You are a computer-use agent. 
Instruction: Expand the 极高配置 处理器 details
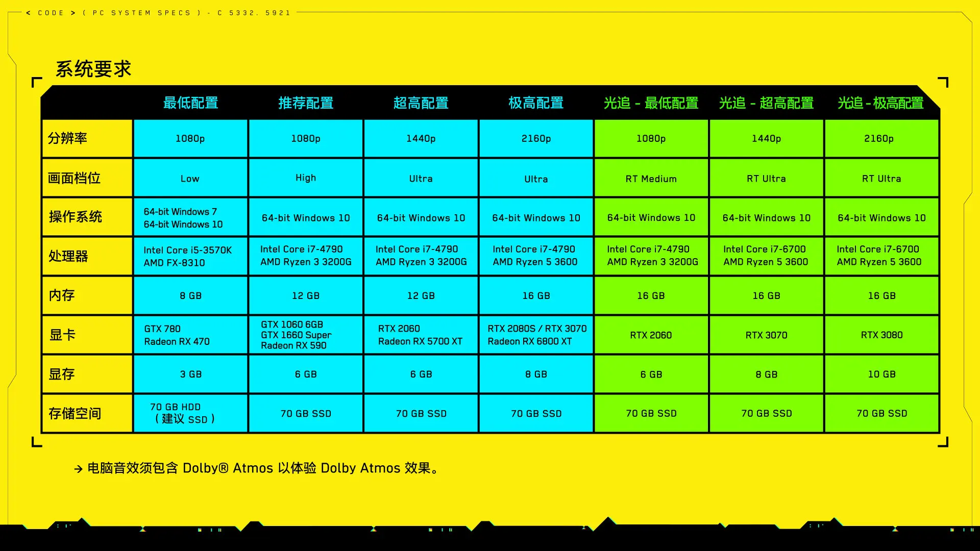[536, 256]
